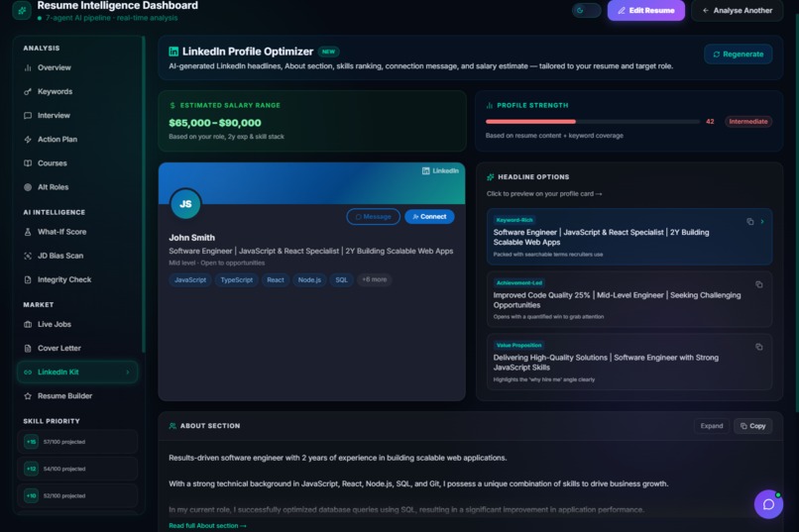799x532 pixels.
Task: Open Alt Roles in the sidebar
Action: (x=77, y=187)
